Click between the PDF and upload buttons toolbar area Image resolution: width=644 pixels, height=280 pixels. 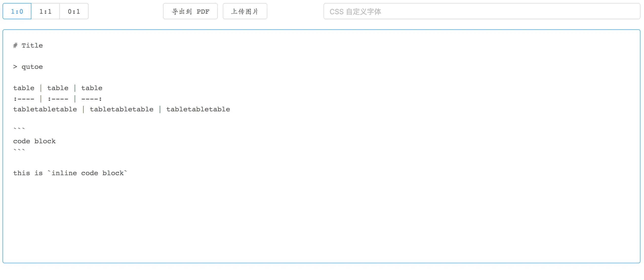click(220, 11)
